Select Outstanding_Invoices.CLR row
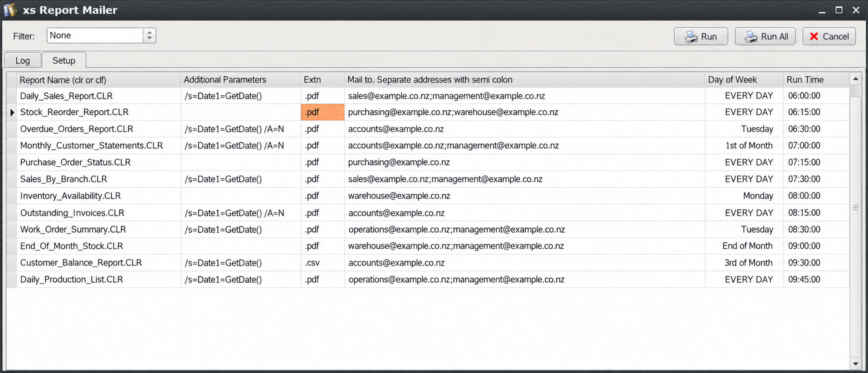This screenshot has height=373, width=868. (72, 213)
